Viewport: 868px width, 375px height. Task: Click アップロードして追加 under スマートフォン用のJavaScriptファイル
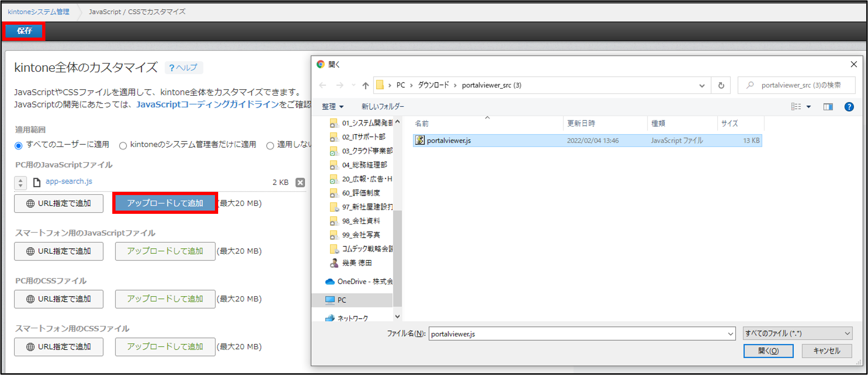165,251
